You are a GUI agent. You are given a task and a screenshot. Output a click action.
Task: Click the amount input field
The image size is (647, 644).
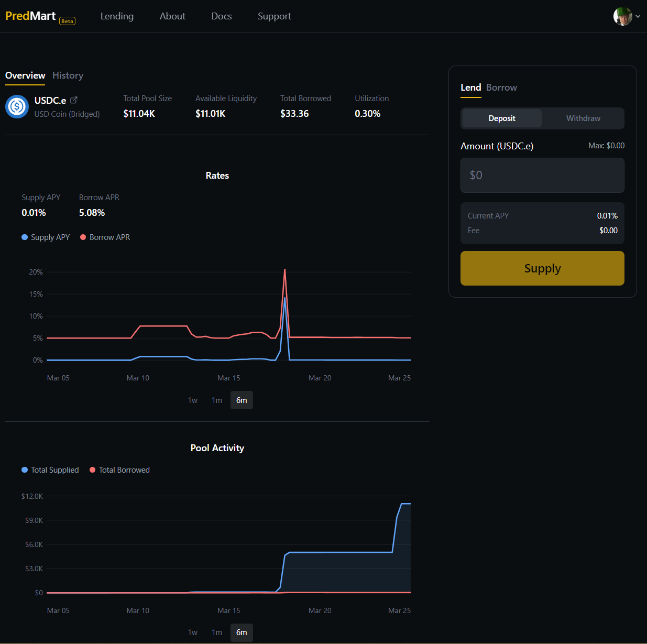click(542, 175)
